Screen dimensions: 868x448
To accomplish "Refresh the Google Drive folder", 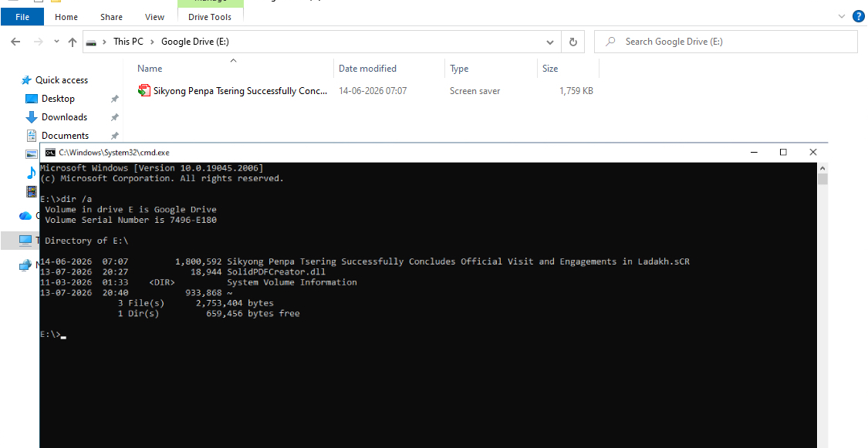I will [573, 42].
